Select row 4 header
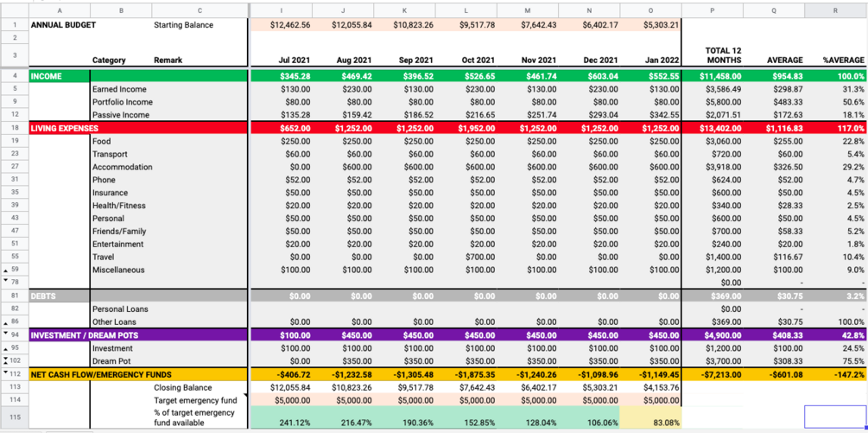The image size is (868, 433). tap(15, 76)
